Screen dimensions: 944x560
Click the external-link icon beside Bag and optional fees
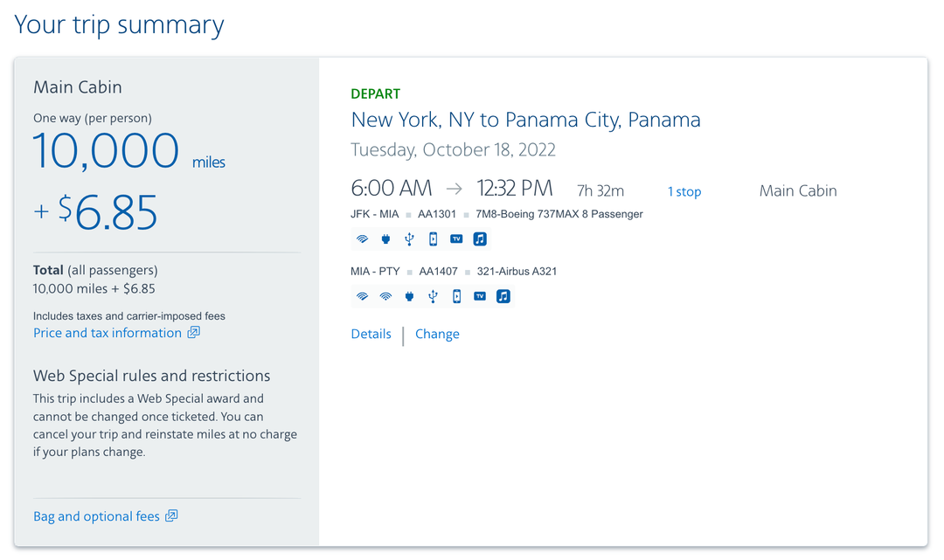[172, 515]
